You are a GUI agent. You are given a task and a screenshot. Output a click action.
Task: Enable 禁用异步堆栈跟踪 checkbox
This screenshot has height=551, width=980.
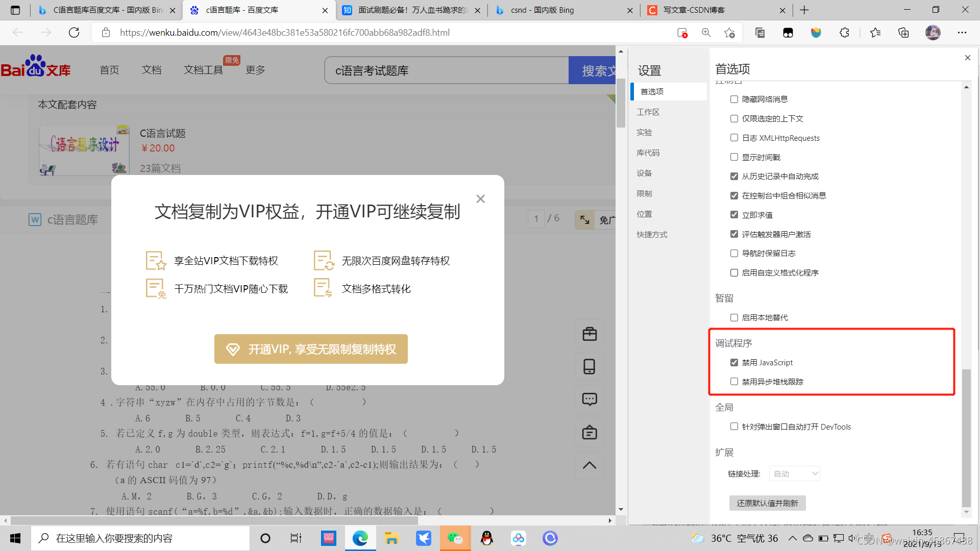(734, 382)
